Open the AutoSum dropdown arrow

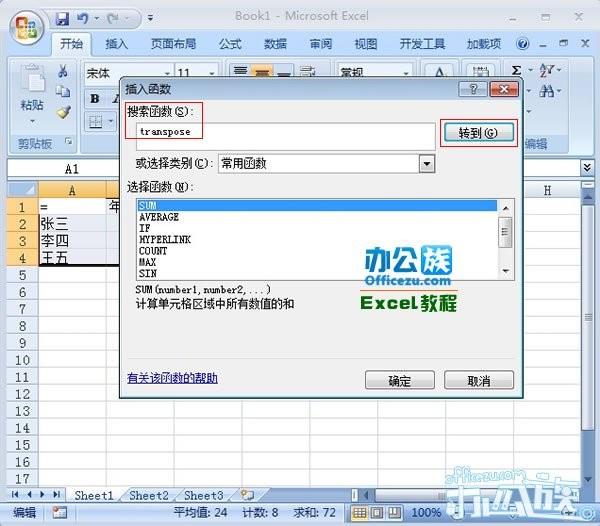[530, 70]
